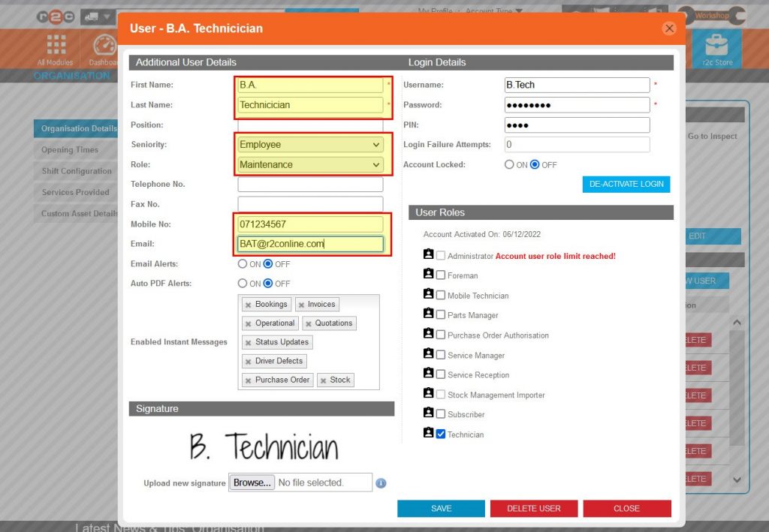The image size is (769, 532).
Task: Open the r2c Store icon
Action: (x=717, y=47)
